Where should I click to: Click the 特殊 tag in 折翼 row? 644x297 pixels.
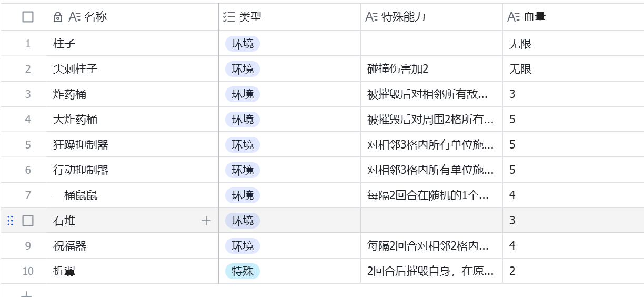pos(243,271)
